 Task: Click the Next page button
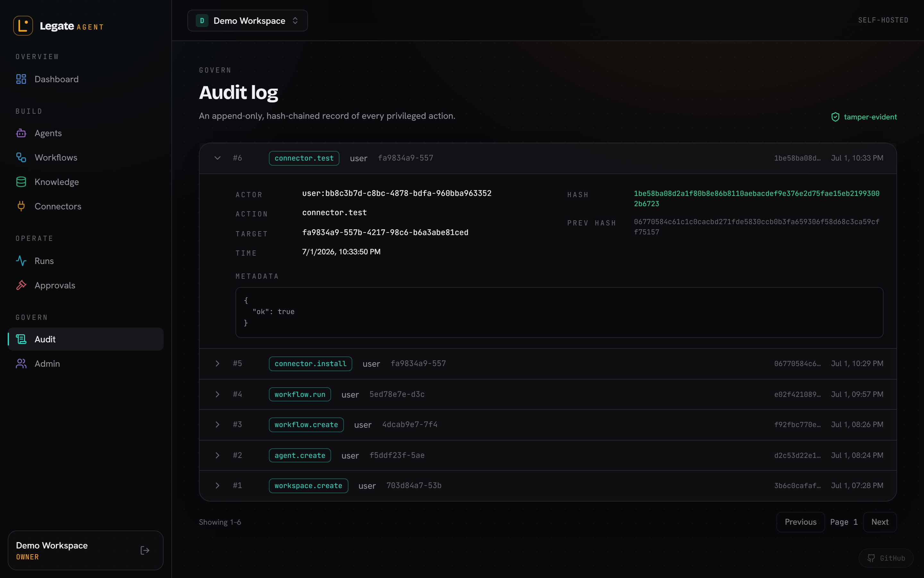pyautogui.click(x=880, y=522)
